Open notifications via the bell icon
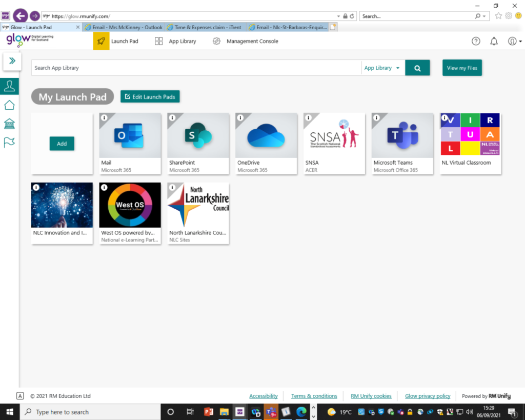The width and height of the screenshot is (525, 420). click(x=494, y=41)
